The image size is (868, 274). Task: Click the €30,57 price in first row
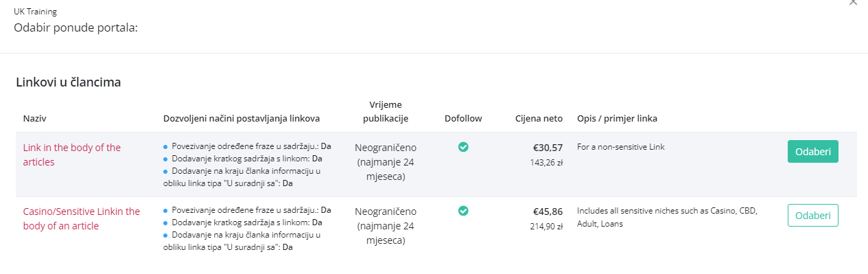click(x=548, y=148)
